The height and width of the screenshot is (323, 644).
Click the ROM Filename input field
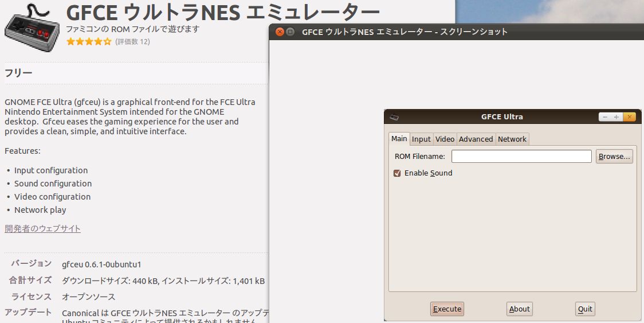(521, 157)
